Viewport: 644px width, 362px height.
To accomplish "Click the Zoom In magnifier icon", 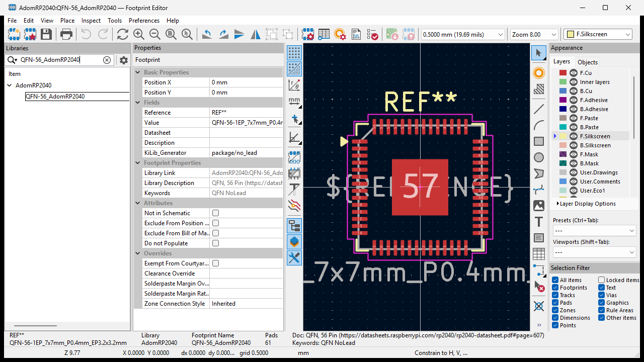I will tap(139, 34).
